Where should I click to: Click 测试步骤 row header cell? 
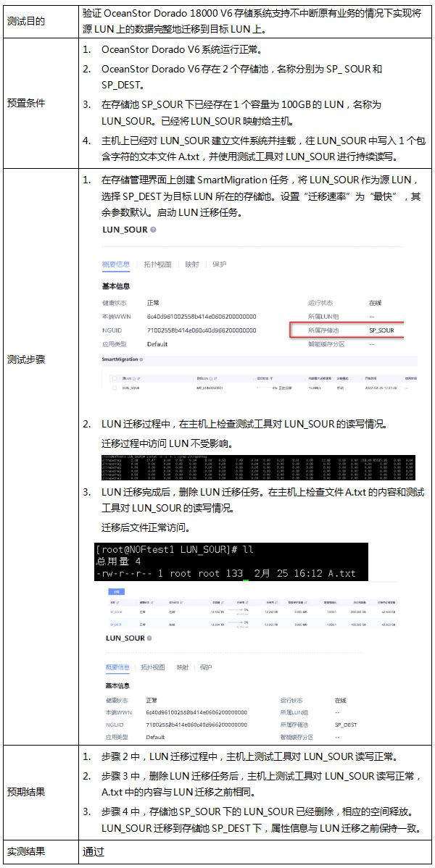point(40,359)
